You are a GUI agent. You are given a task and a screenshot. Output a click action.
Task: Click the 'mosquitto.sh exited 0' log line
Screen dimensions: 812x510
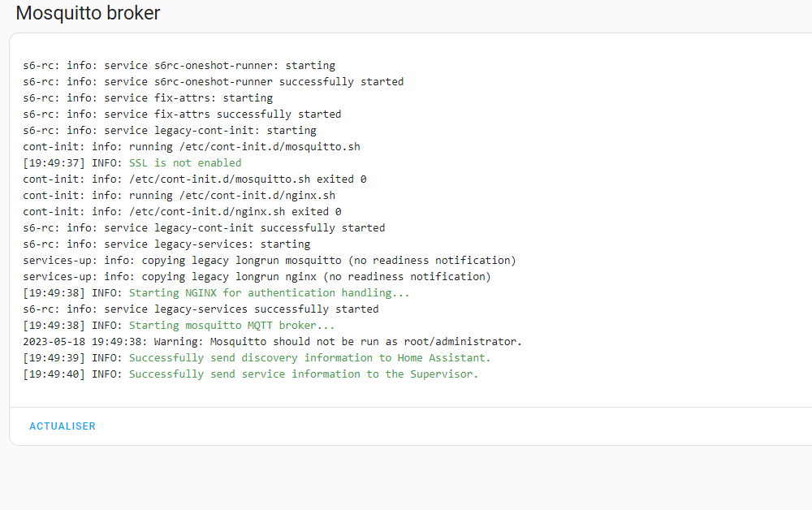point(195,179)
